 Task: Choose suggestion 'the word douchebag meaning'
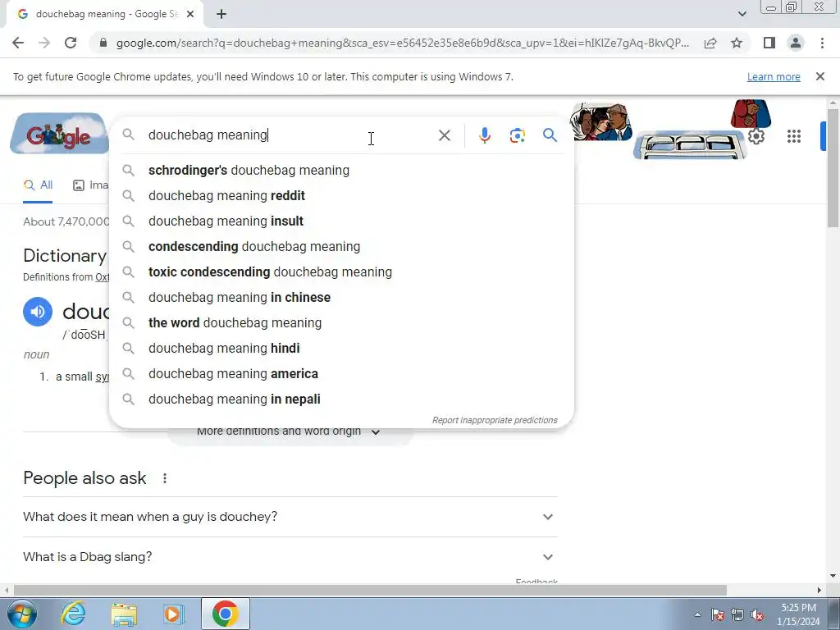tap(341, 323)
